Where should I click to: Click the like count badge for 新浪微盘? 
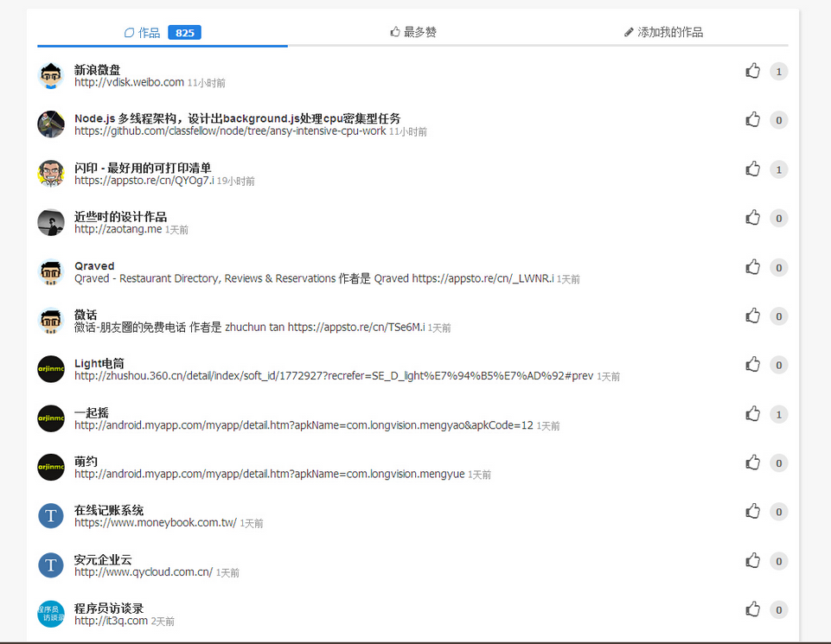(778, 72)
